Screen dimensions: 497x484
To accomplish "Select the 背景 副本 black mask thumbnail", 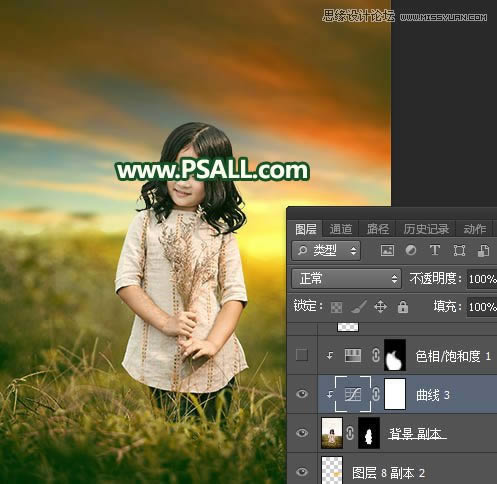I will (x=369, y=433).
